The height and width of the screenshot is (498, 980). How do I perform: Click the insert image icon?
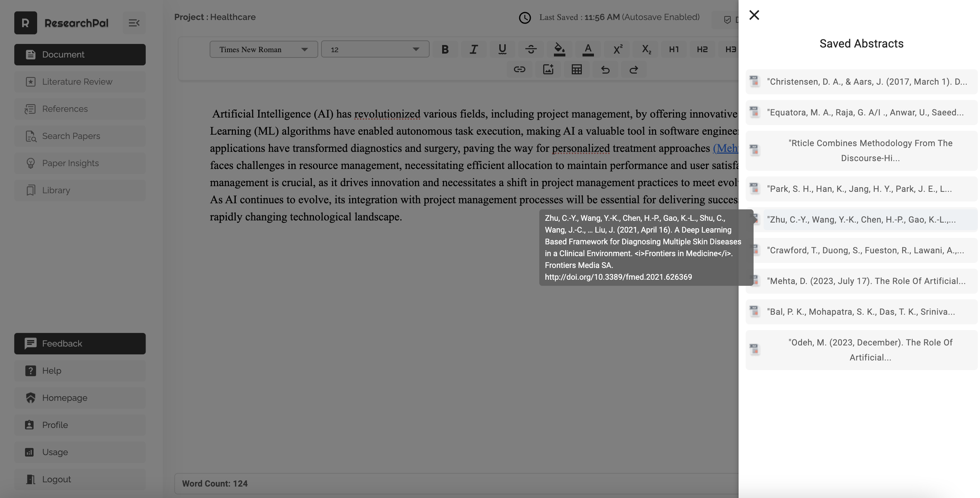548,70
